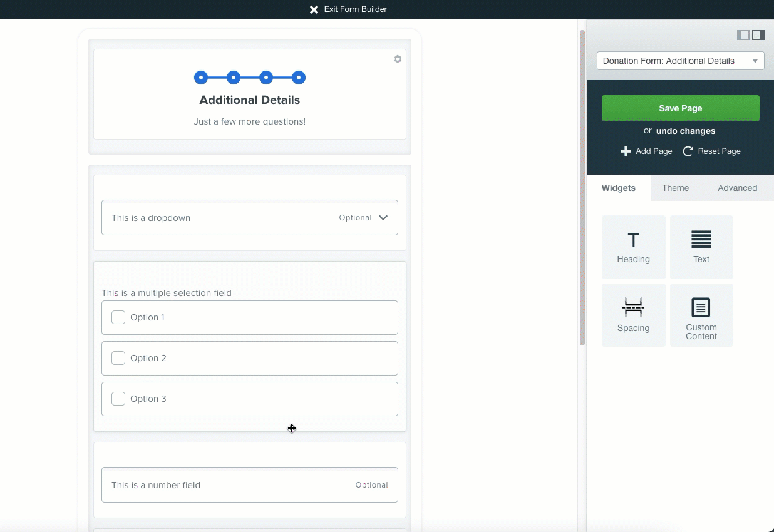Check the Option 2 checkbox

pos(118,358)
